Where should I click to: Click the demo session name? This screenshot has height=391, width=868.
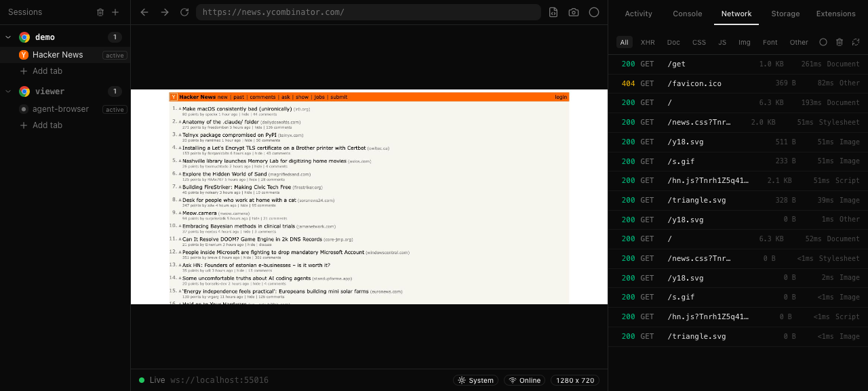click(x=45, y=37)
